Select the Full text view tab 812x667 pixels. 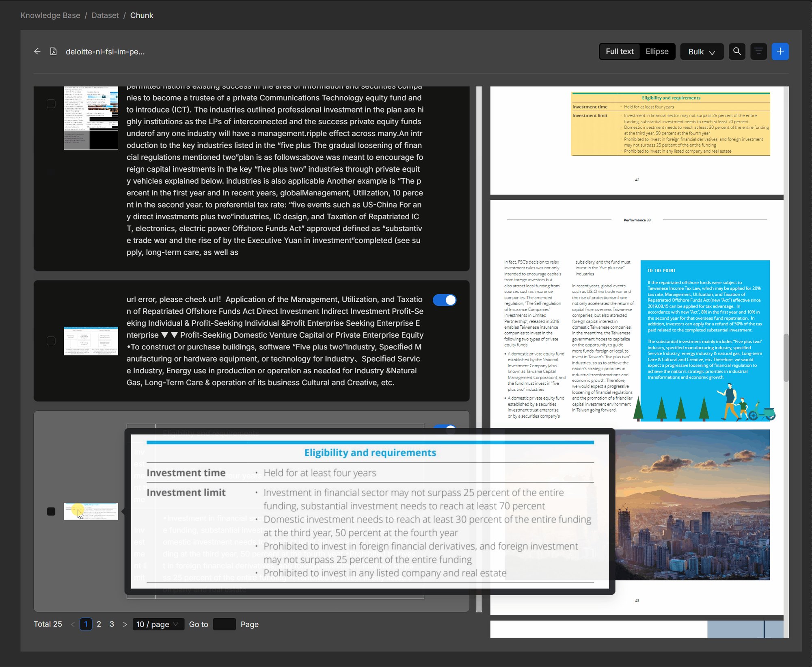(620, 52)
